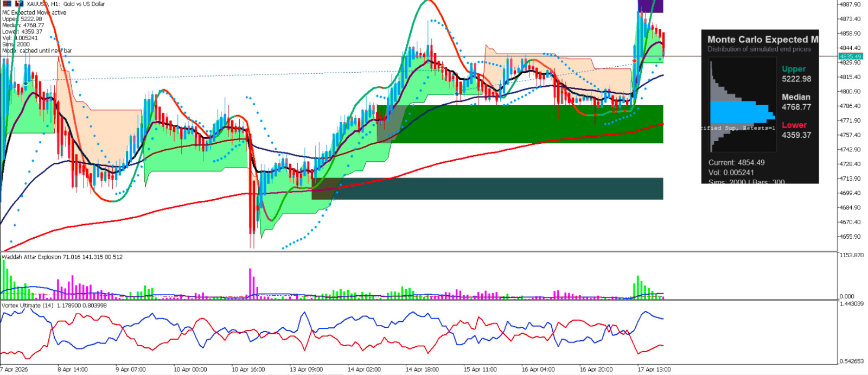868x375 pixels.
Task: Click the 14 Apr 18:00 time axis label
Action: pyautogui.click(x=422, y=370)
